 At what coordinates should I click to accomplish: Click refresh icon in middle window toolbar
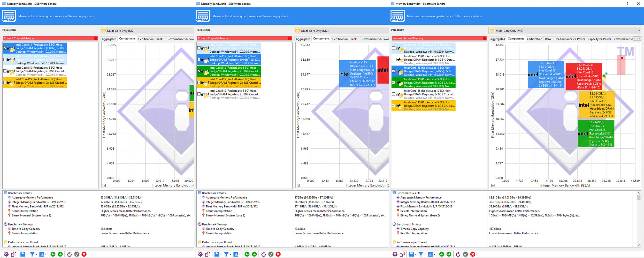(264, 254)
